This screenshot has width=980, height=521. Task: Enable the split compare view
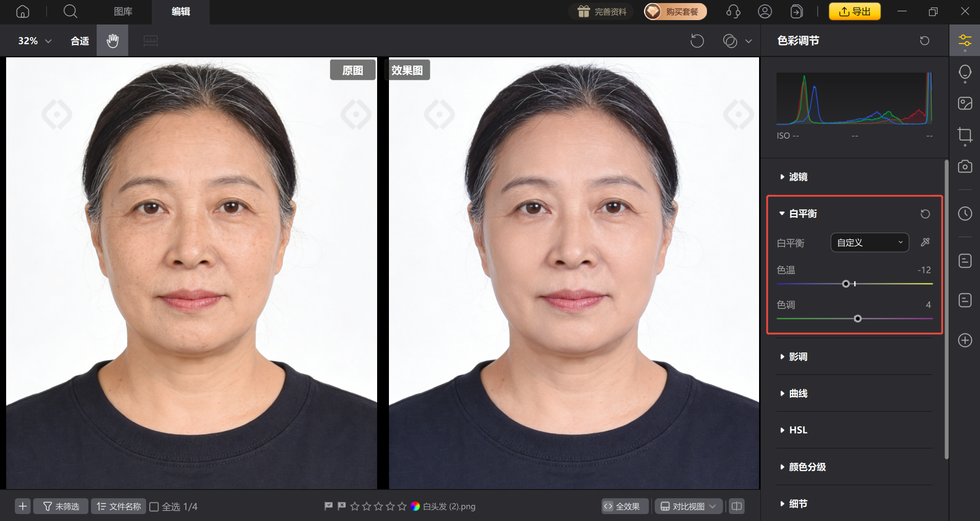click(x=736, y=506)
